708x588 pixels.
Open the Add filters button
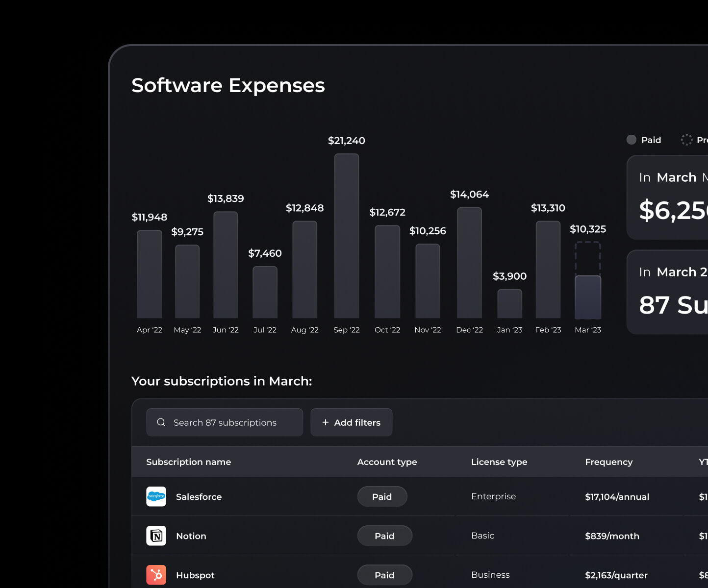tap(352, 422)
